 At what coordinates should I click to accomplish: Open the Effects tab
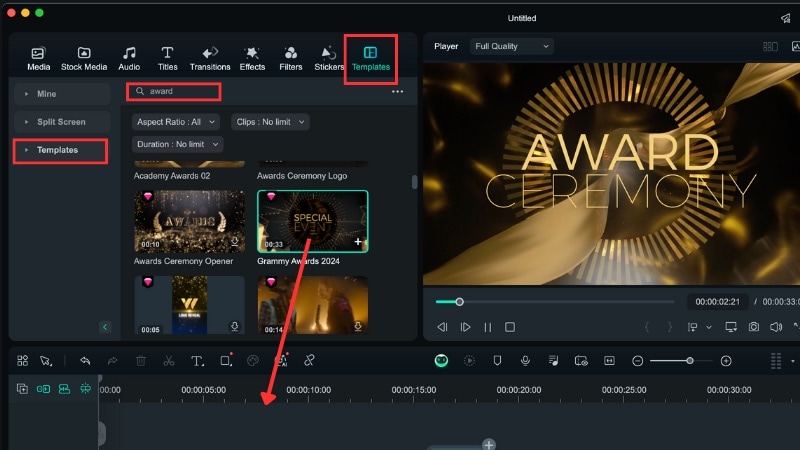click(x=252, y=59)
